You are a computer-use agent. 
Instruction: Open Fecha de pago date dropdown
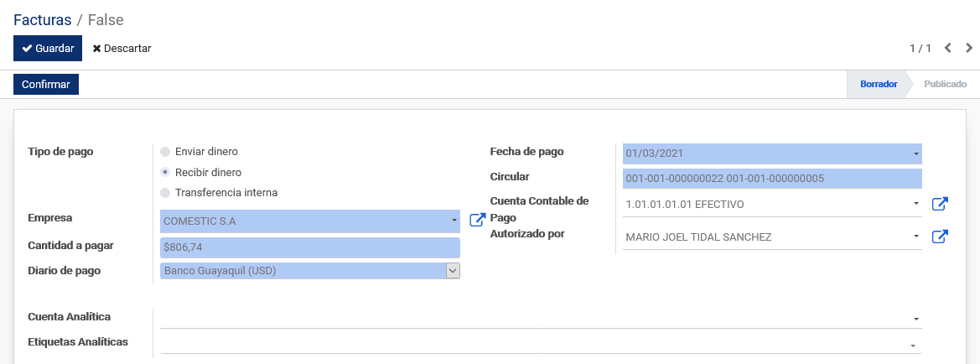[915, 153]
